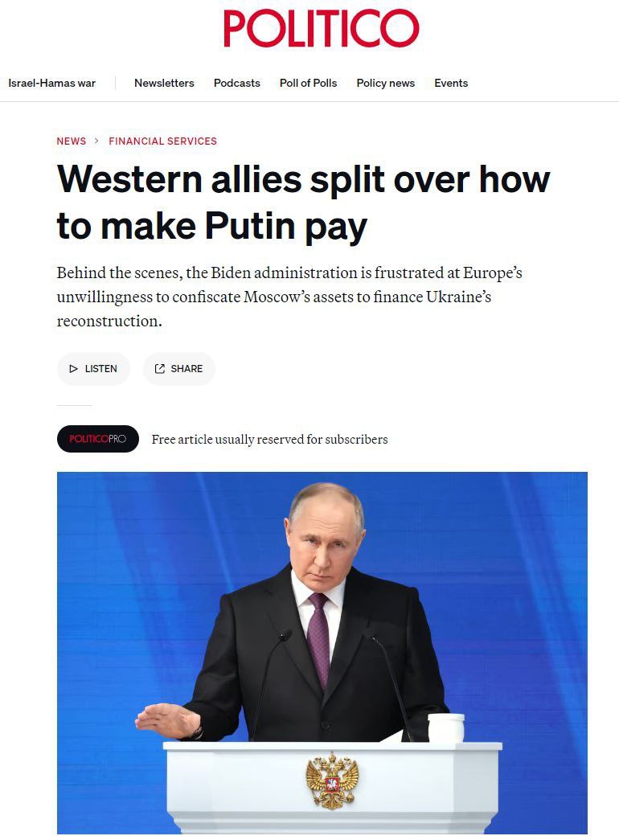Go to Podcasts in navigation
Screen dimensions: 619x840
(x=237, y=83)
